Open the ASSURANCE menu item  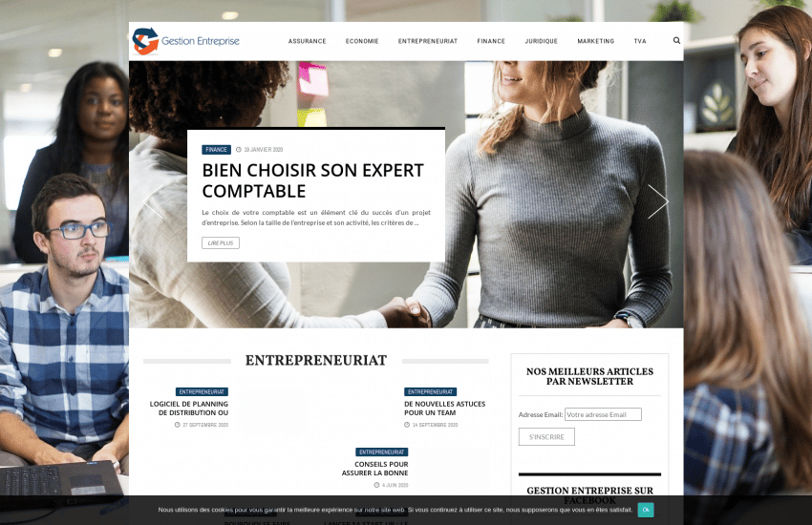[x=307, y=41]
